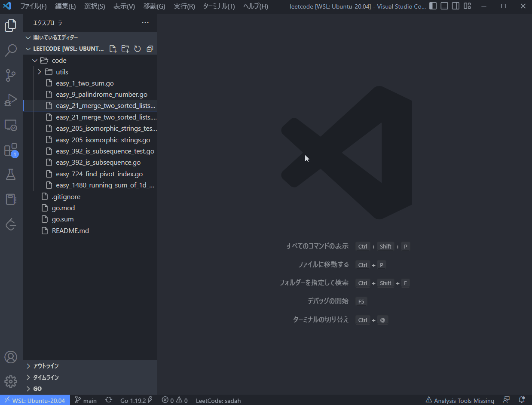
Task: Open the Source Control panel
Action: point(11,75)
